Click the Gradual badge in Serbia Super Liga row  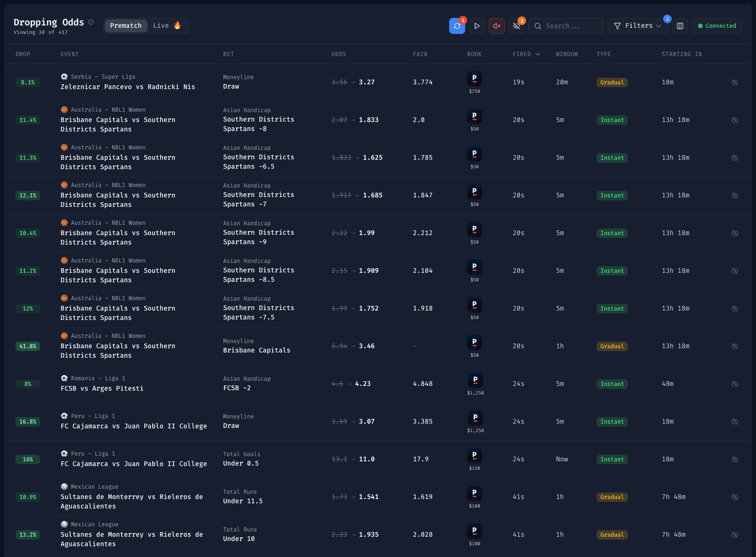tap(612, 82)
